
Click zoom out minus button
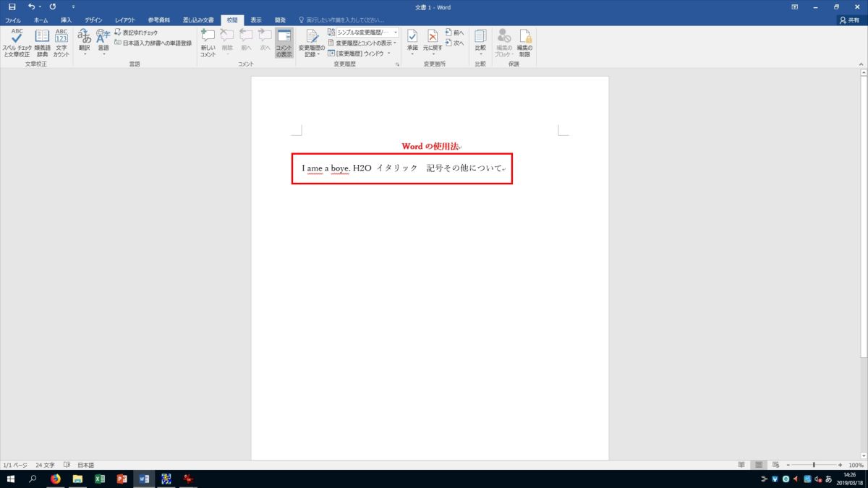click(x=787, y=465)
